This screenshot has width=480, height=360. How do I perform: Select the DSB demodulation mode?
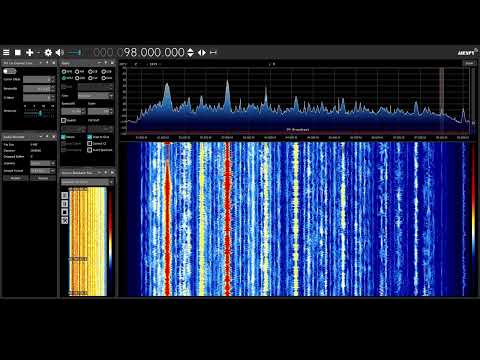[80, 78]
